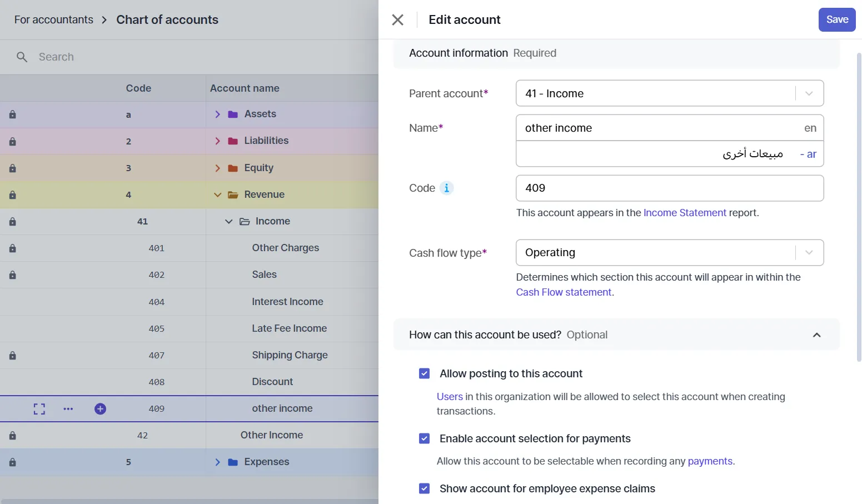The image size is (862, 504).
Task: Save the edited account
Action: 837,19
